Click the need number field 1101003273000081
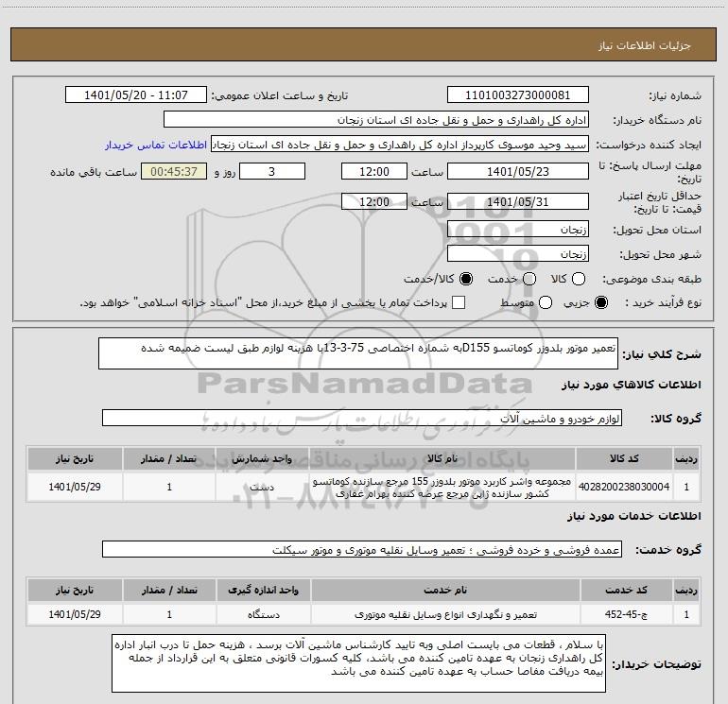 point(518,95)
